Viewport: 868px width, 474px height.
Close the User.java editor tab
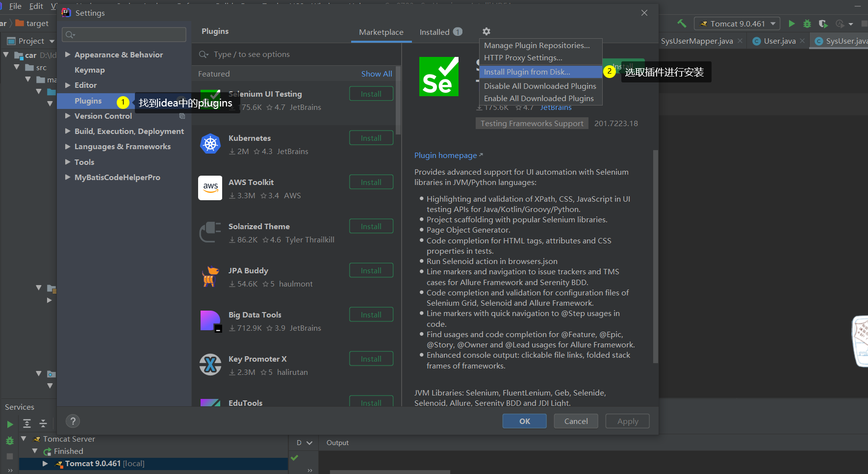coord(802,41)
